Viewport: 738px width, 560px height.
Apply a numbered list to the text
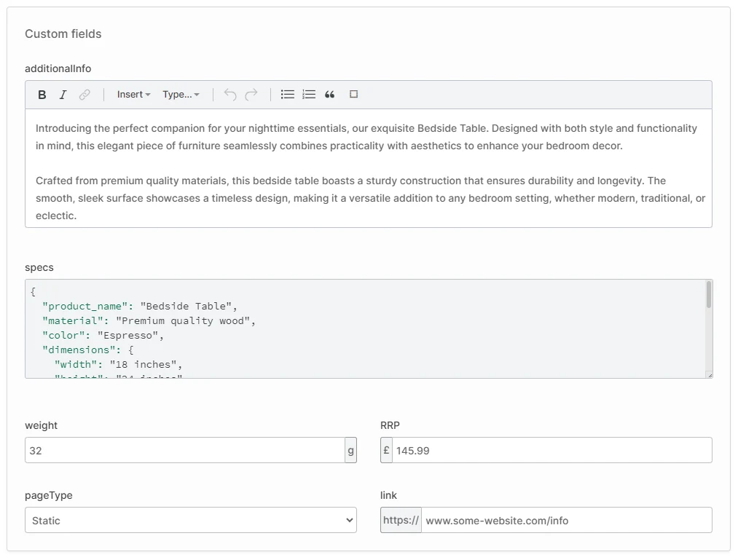(x=308, y=95)
